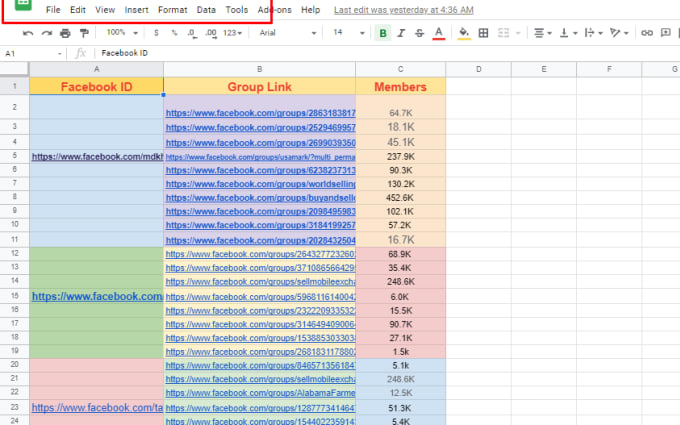Select the Facebook ID header cell

tap(96, 86)
